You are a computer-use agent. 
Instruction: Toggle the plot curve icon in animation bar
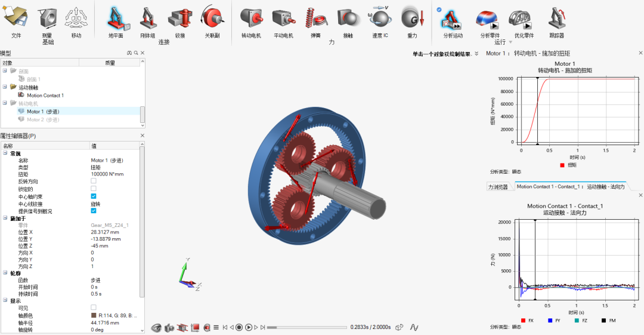coord(414,328)
